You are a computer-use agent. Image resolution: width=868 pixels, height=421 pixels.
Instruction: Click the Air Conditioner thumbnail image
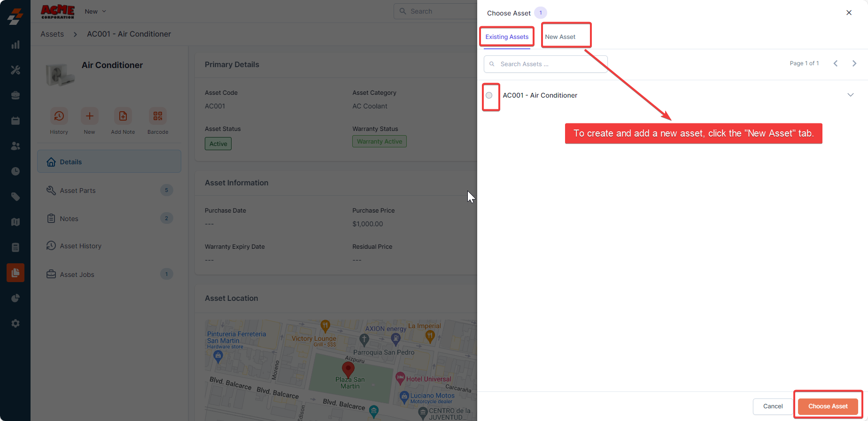coord(60,74)
